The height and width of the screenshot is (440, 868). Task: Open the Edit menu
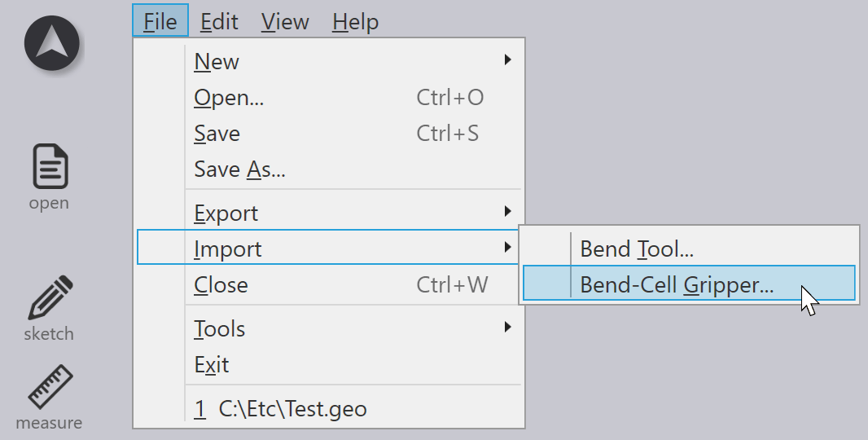(219, 21)
